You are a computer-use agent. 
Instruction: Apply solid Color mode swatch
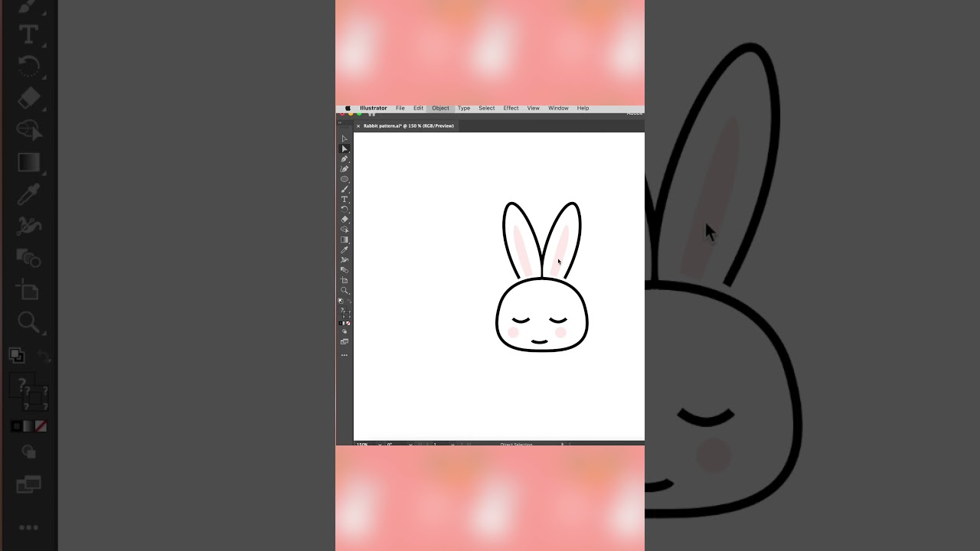340,323
